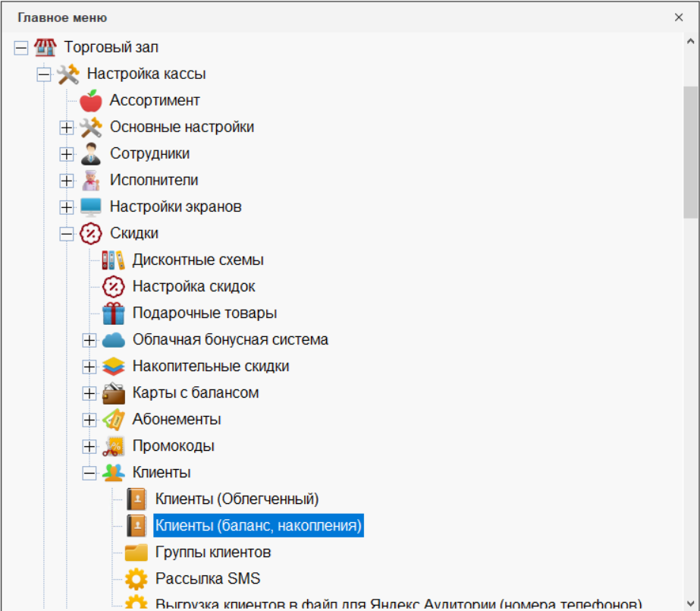Click the red apple Ассортимент icon
This screenshot has height=611, width=700.
click(90, 100)
